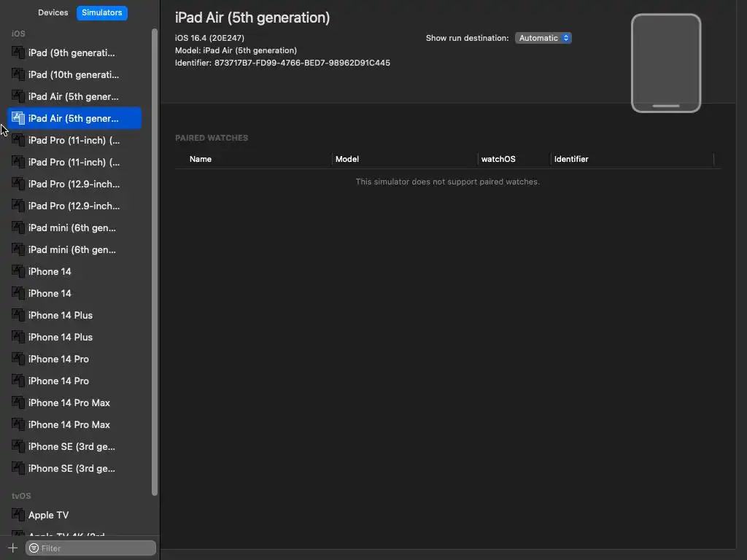This screenshot has height=560, width=747.
Task: Click the icon of the upper iPad Pro (12.9-inch row
Action: coord(18,184)
